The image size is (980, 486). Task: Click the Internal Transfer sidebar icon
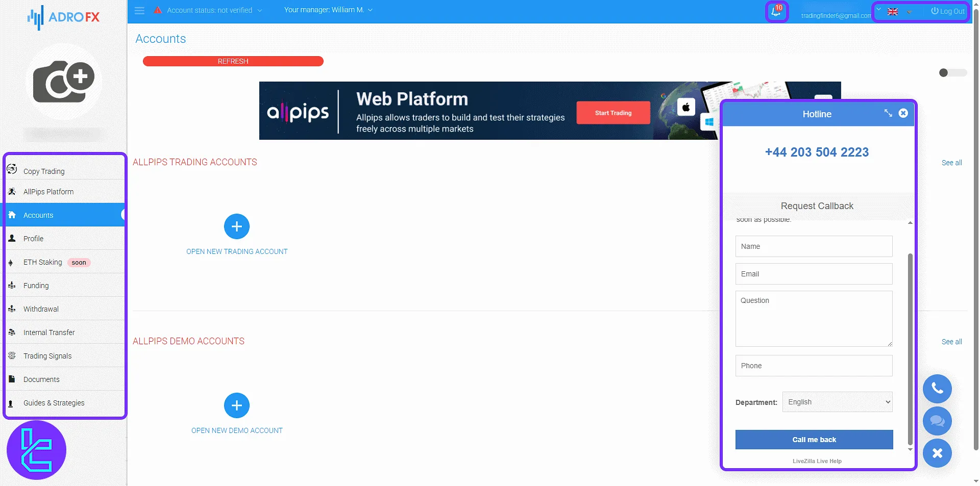pyautogui.click(x=12, y=332)
